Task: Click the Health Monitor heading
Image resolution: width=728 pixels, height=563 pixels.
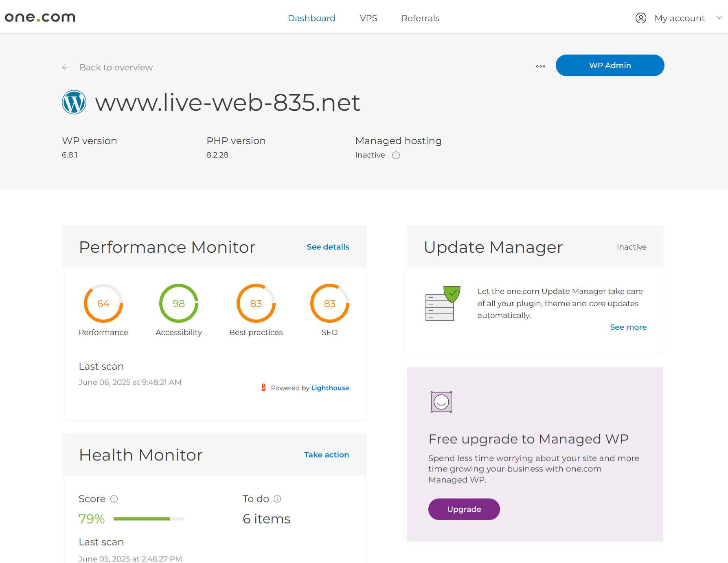Action: pyautogui.click(x=141, y=455)
